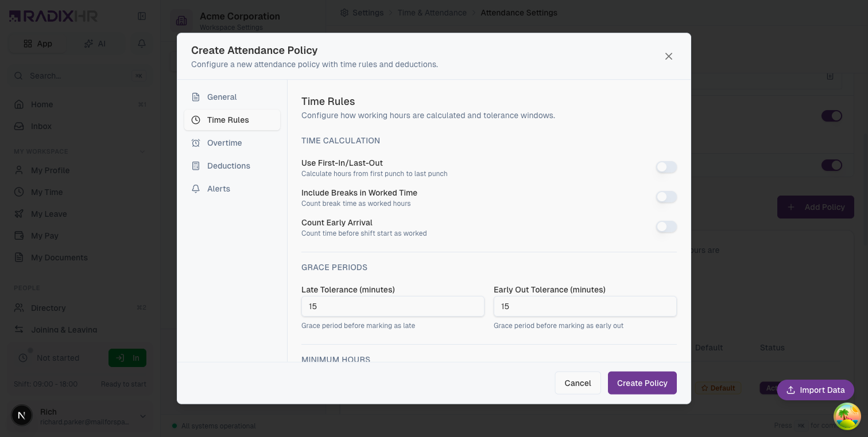Cancel the attendance policy dialog
Screen dimensions: 868x437
click(578, 383)
